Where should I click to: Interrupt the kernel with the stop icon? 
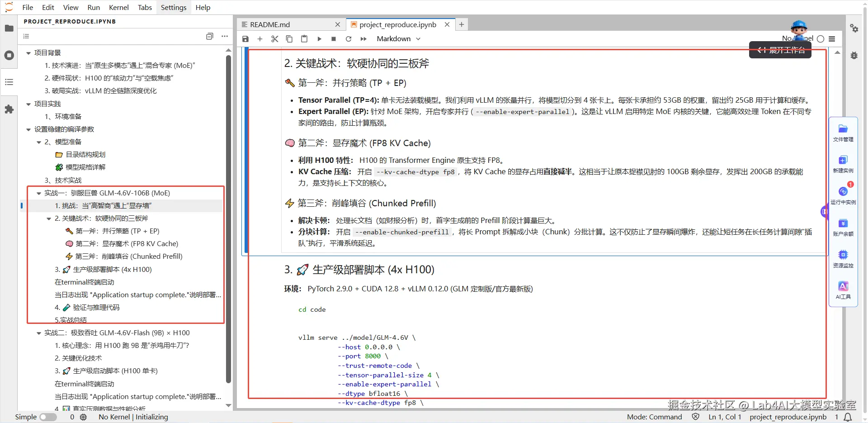click(334, 39)
